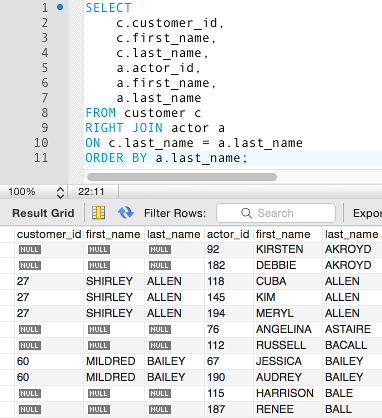This screenshot has width=382, height=418.
Task: Click cell KIRSTEN in the results
Action: coord(279,249)
